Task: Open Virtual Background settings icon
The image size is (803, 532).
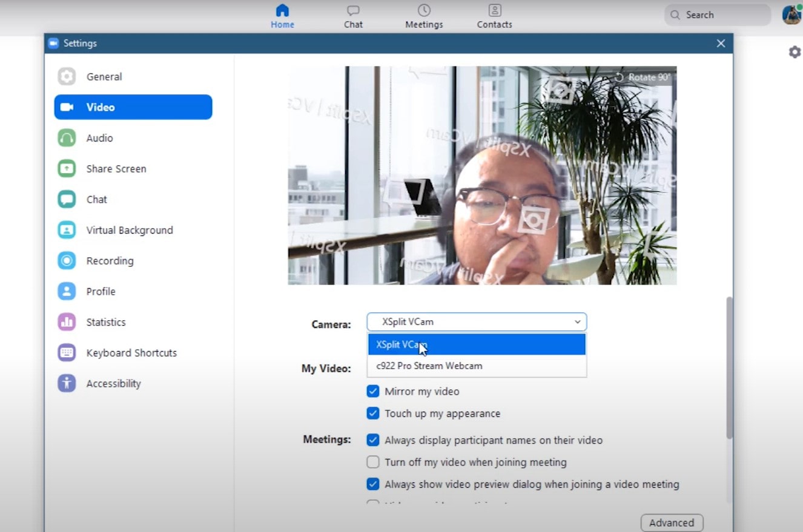Action: pos(67,230)
